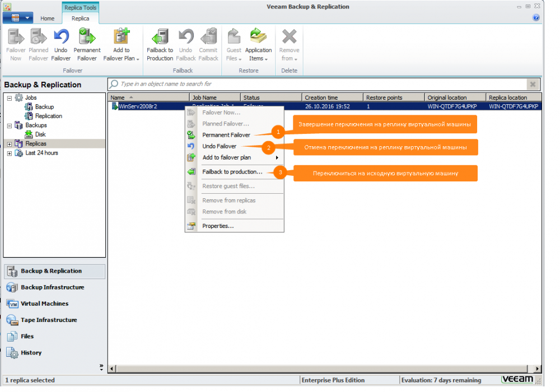This screenshot has width=560, height=392.
Task: Choose Undo Failover in context menu
Action: click(234, 146)
